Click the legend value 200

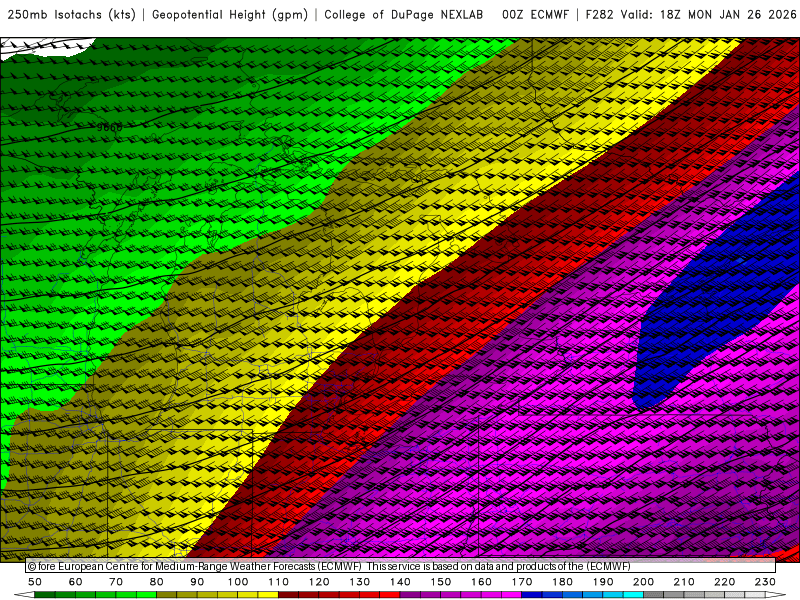point(643,582)
